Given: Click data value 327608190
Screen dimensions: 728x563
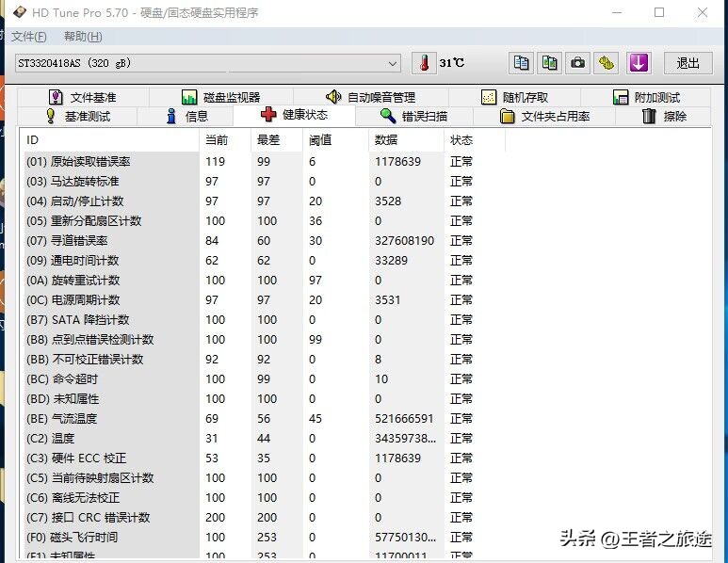Looking at the screenshot, I should (x=404, y=240).
